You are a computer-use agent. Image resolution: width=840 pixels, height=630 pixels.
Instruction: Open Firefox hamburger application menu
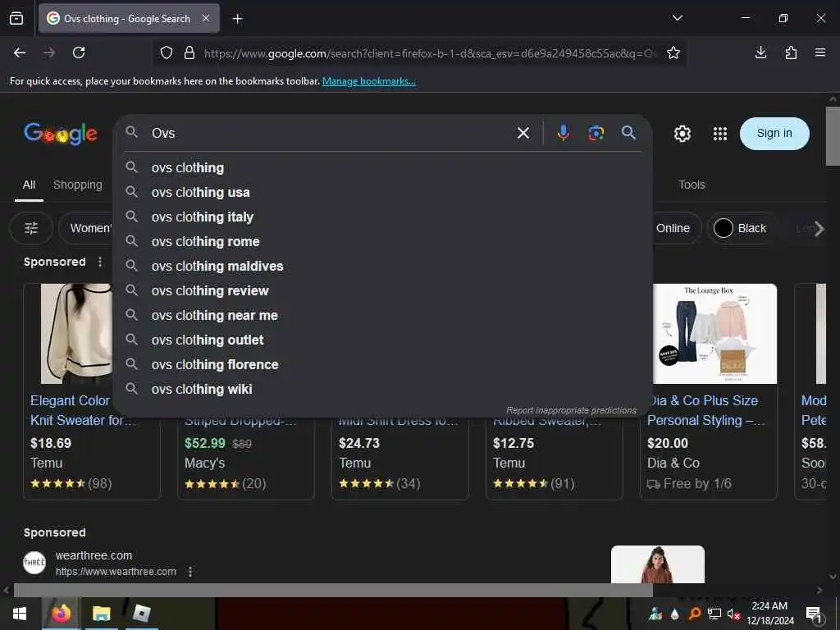pyautogui.click(x=820, y=52)
